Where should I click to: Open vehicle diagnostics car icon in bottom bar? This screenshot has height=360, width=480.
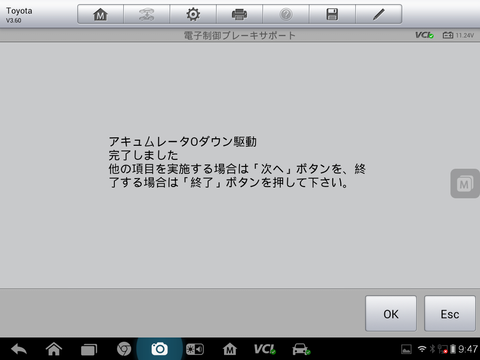pyautogui.click(x=301, y=349)
